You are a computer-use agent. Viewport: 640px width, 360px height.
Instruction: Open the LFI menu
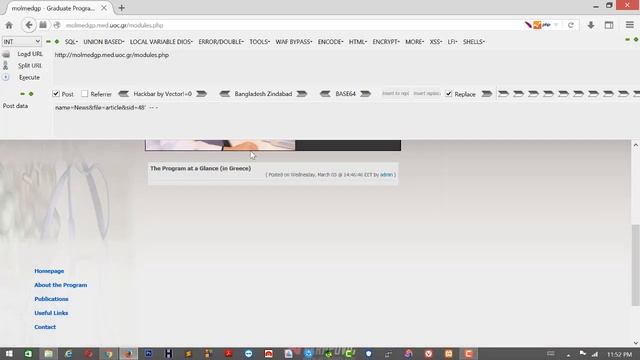tap(453, 42)
